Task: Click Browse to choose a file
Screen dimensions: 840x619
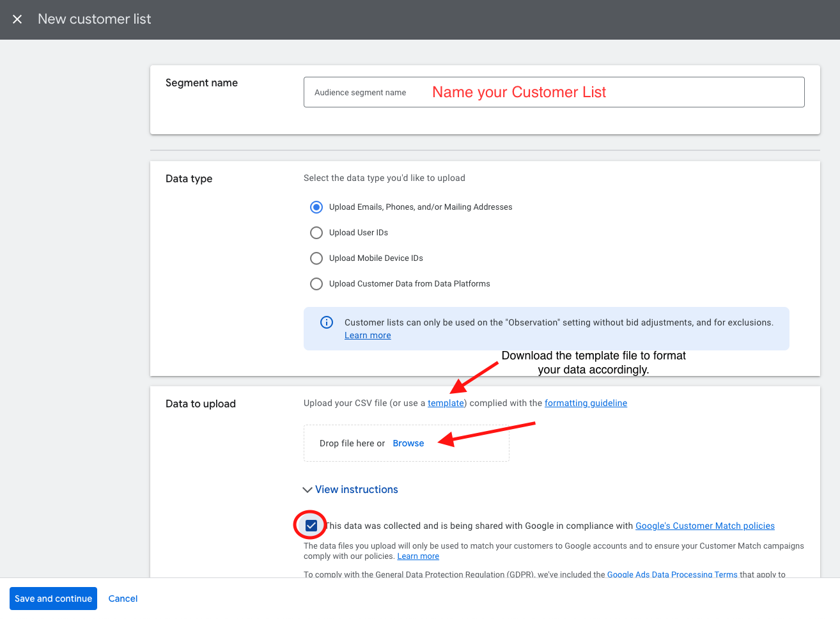Action: click(x=408, y=444)
